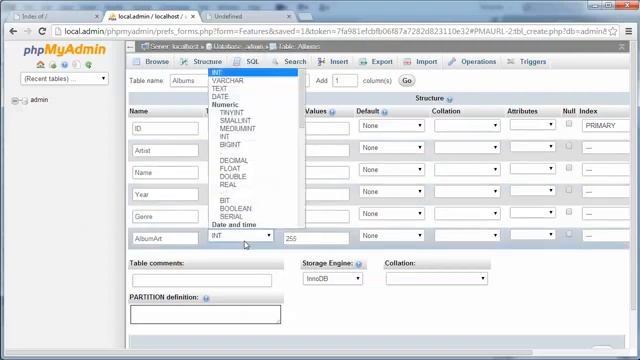Click collapse icon at breadcrumb bar right end
Image resolution: width=640 pixels, height=360 pixels.
[622, 47]
